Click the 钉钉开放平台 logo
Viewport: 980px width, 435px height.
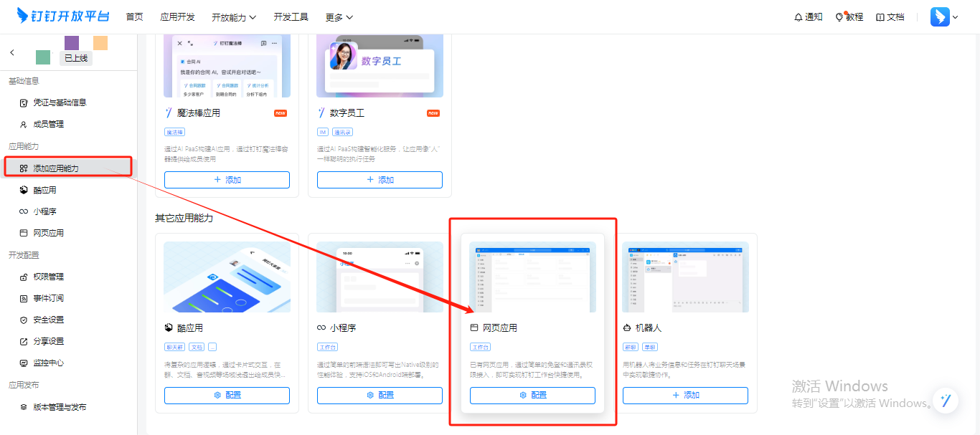[x=64, y=16]
